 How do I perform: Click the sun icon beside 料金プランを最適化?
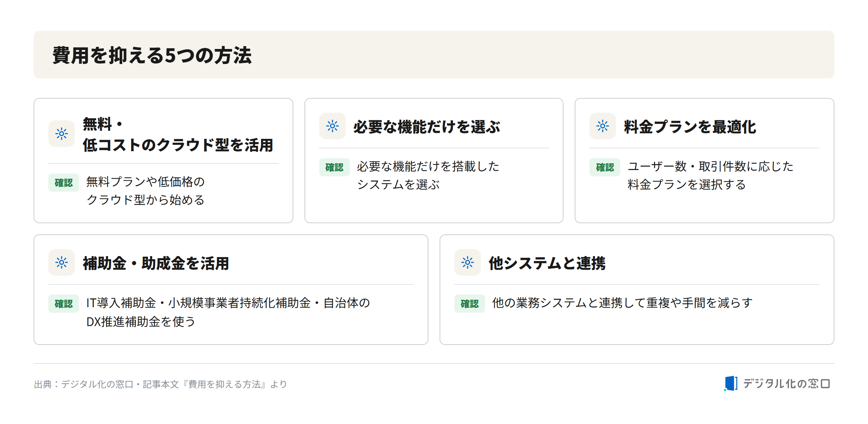point(603,126)
